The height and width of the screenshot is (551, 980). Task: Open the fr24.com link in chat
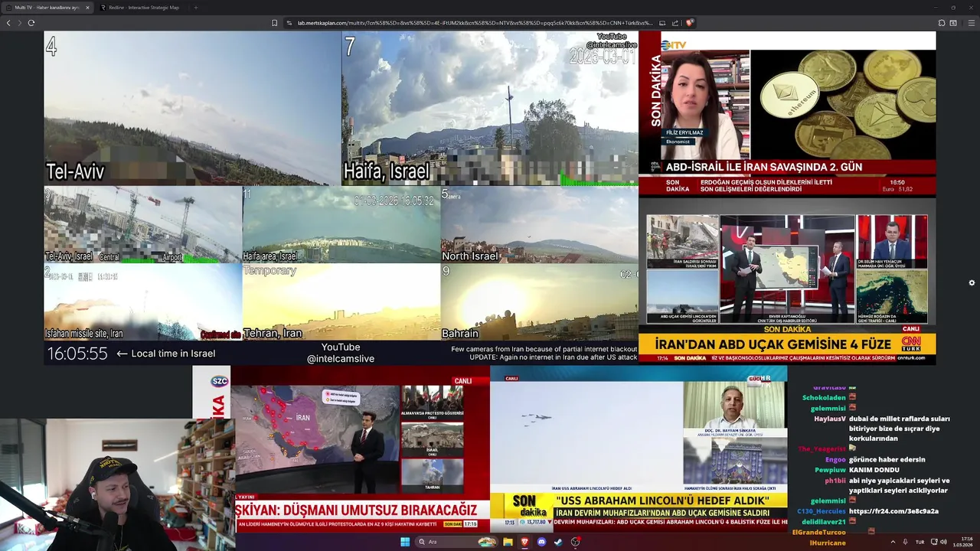[x=893, y=511]
